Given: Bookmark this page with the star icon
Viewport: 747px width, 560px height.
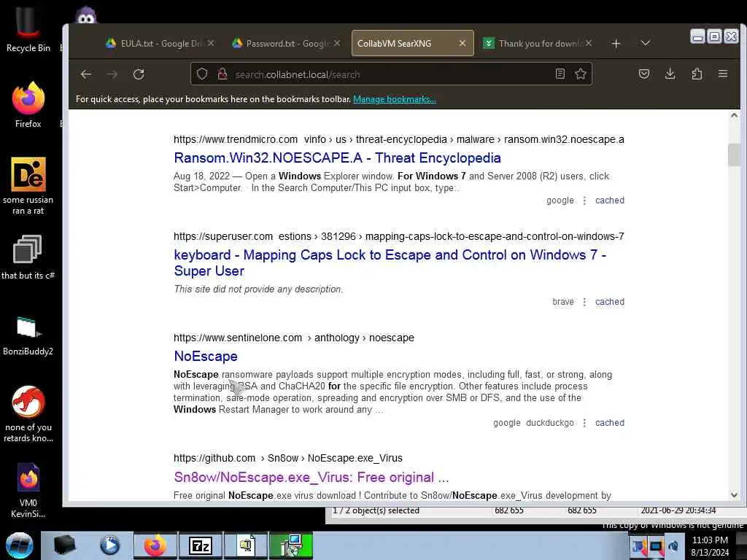Looking at the screenshot, I should click(x=580, y=74).
